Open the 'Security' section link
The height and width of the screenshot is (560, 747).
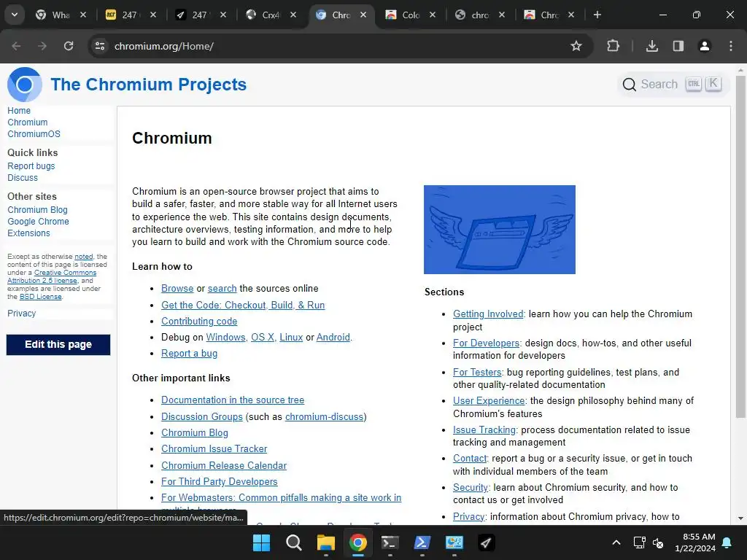click(471, 488)
